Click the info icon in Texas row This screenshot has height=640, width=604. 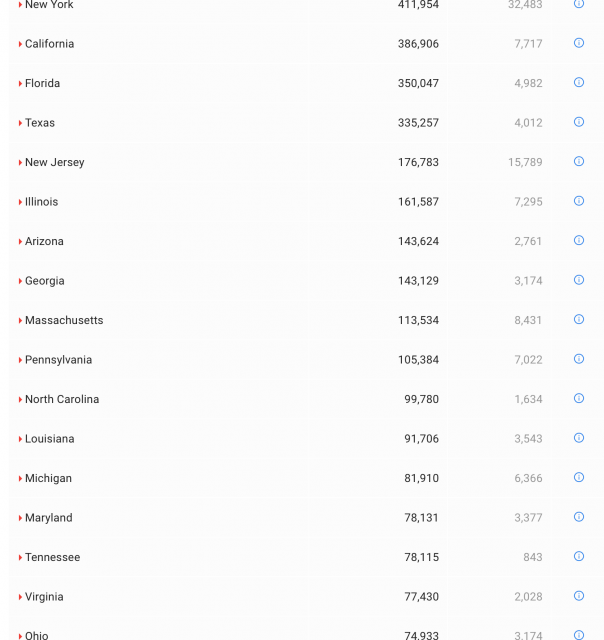click(x=578, y=122)
